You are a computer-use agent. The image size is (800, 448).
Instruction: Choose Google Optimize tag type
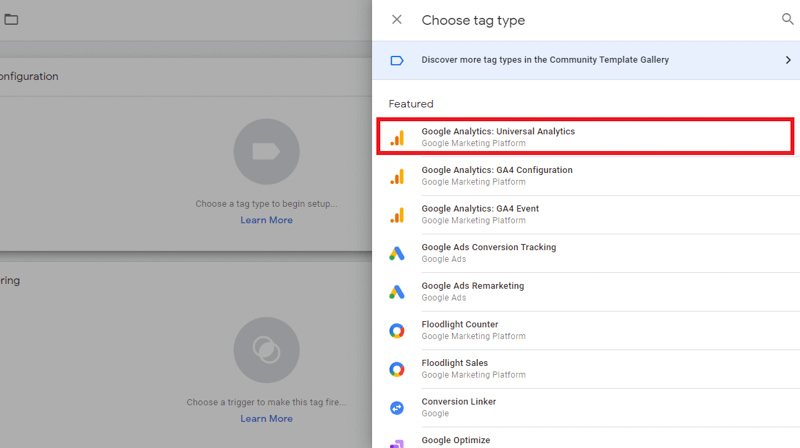(x=588, y=438)
